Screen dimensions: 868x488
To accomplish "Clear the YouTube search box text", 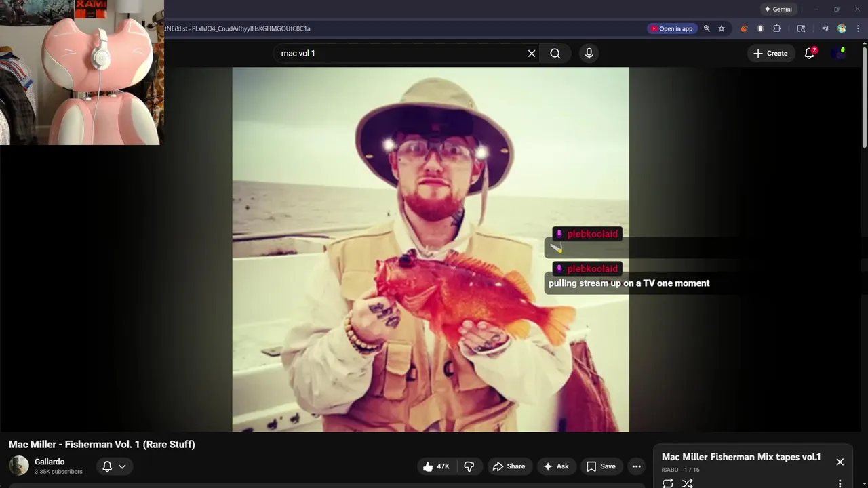I will coord(532,54).
